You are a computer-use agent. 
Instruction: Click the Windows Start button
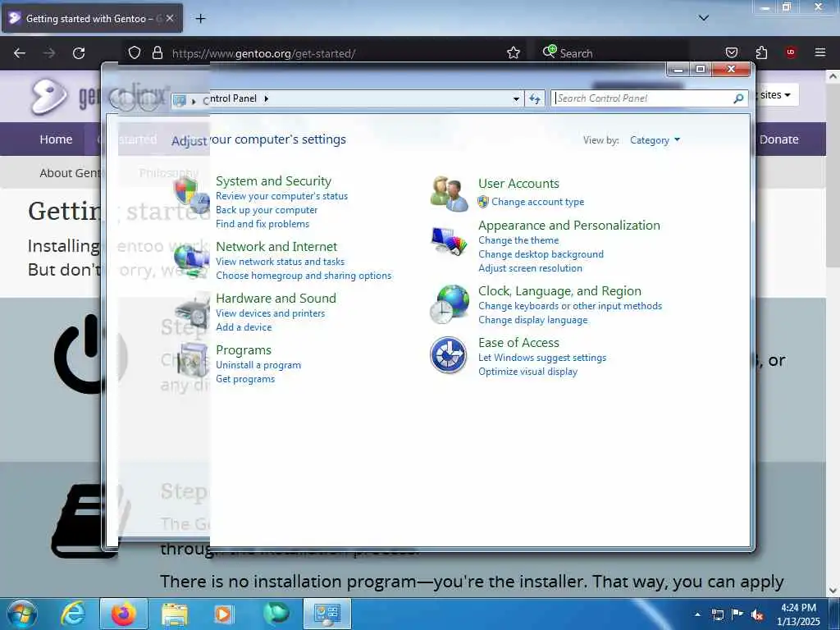22,614
